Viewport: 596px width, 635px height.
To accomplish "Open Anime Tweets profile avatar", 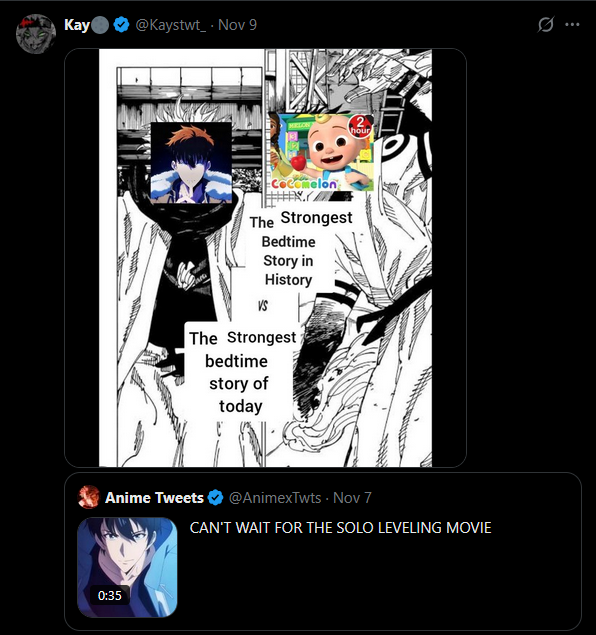I will [89, 497].
